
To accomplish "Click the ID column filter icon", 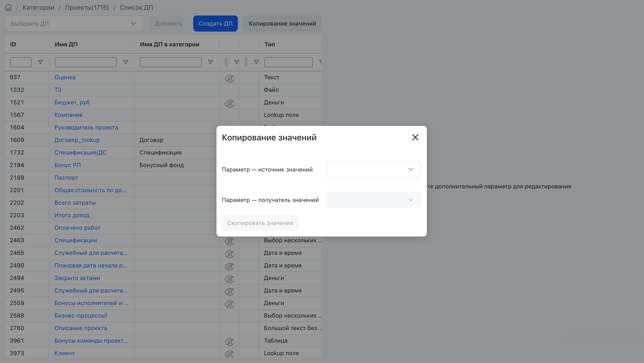I will point(40,62).
